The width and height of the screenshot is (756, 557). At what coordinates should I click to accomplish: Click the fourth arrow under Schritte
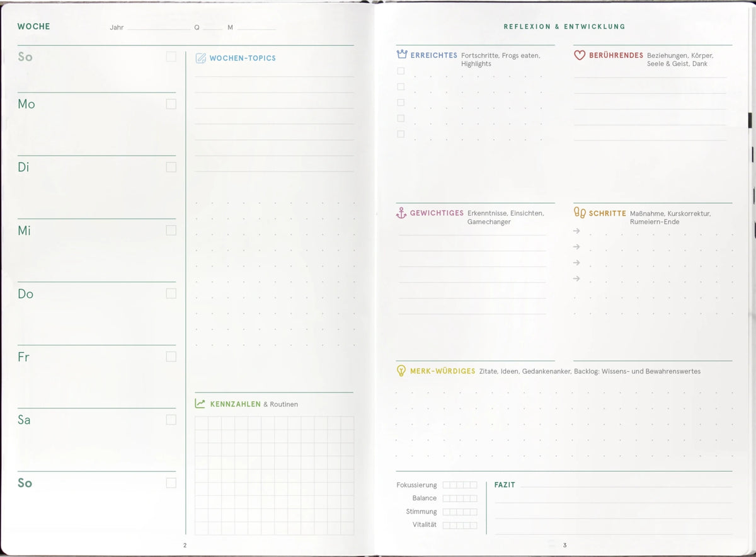click(x=576, y=278)
